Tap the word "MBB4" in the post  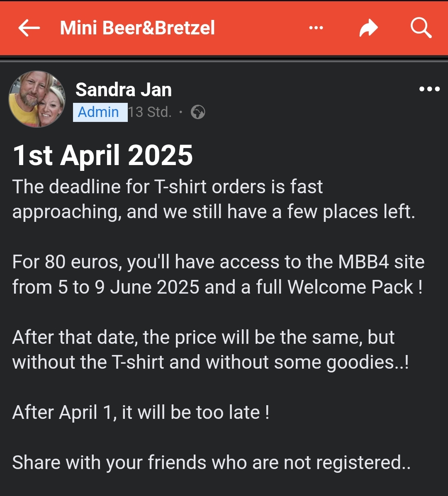364,262
